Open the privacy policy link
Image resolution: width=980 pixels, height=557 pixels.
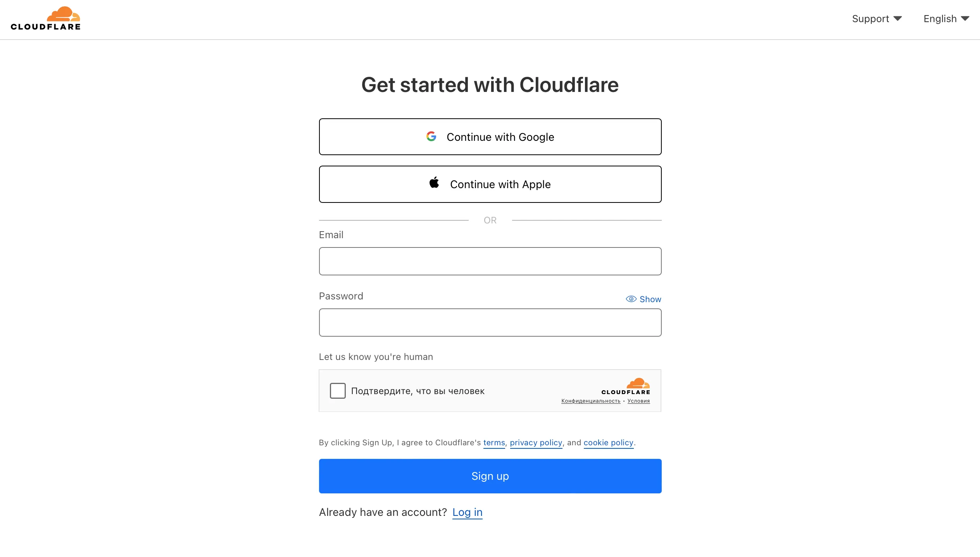pos(535,443)
